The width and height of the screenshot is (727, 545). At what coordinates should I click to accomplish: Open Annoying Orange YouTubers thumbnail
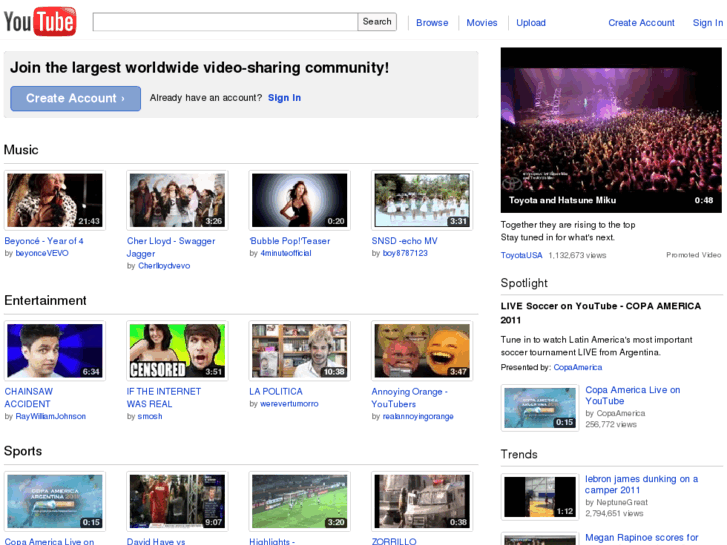tap(422, 351)
